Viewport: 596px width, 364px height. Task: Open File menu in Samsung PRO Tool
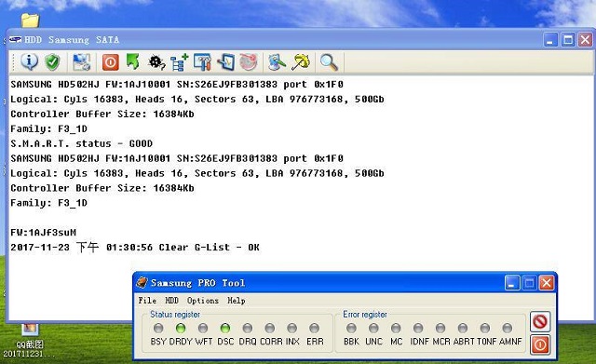[x=147, y=301]
